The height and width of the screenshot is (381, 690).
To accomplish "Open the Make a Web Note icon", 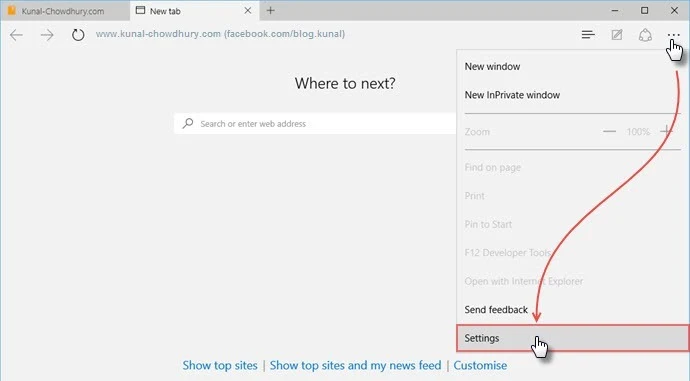I will (617, 34).
